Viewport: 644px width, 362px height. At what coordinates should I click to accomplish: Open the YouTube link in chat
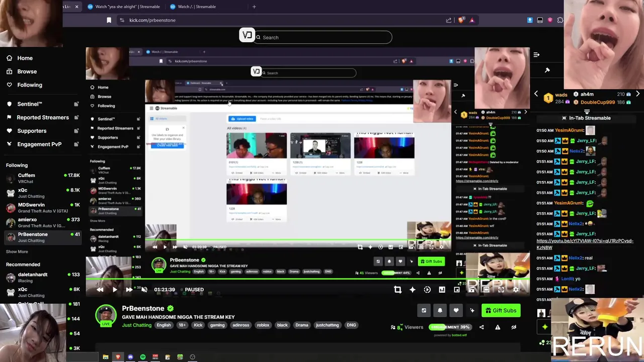pyautogui.click(x=585, y=244)
